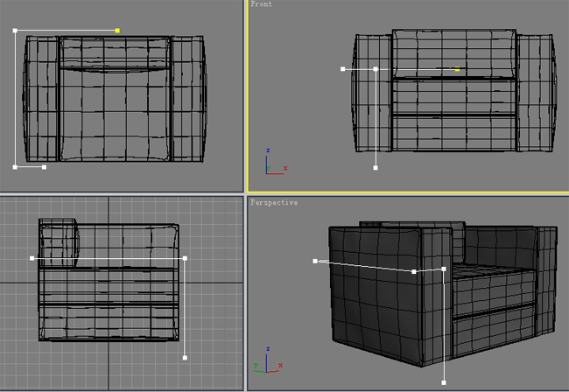Select the sofa wireframe in the Front viewport
The image size is (569, 392).
[x=453, y=91]
